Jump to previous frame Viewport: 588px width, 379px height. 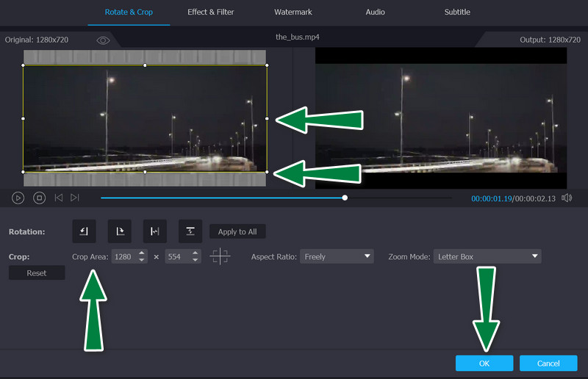58,198
